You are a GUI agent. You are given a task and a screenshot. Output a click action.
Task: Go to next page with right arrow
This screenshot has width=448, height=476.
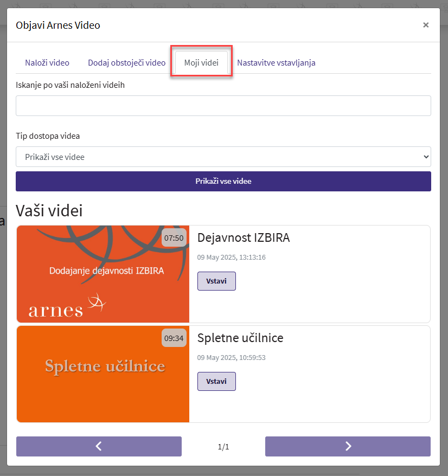pos(348,446)
